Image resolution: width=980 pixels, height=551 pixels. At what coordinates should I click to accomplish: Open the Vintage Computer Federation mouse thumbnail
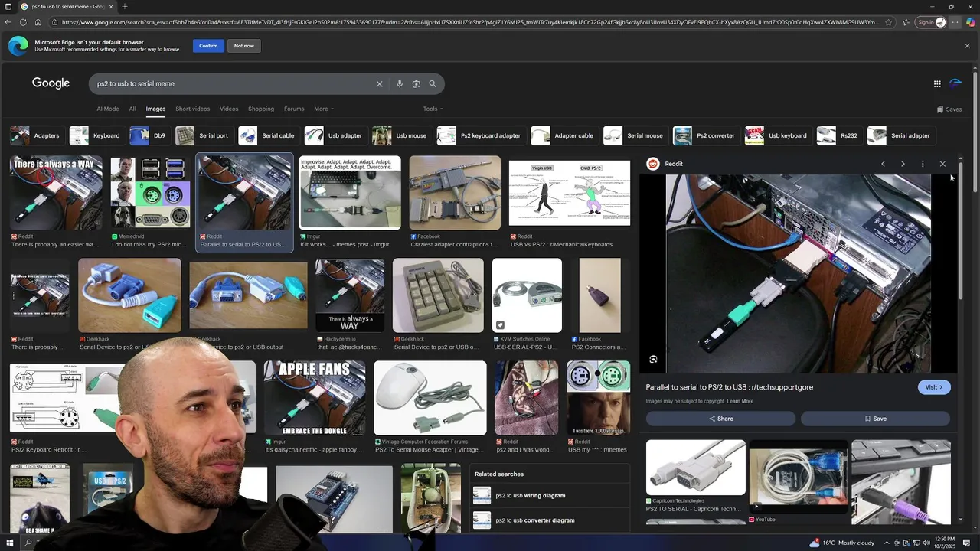tap(430, 398)
